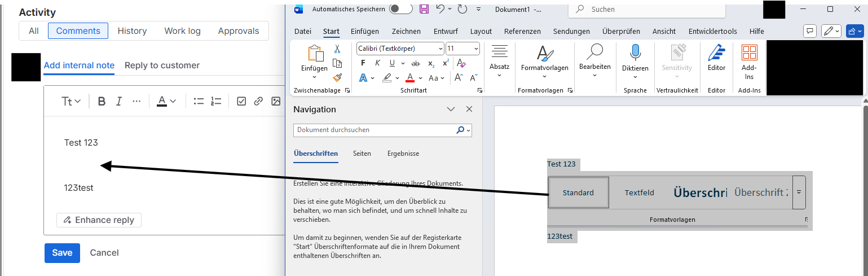Open Jira text color picker

pos(166,101)
